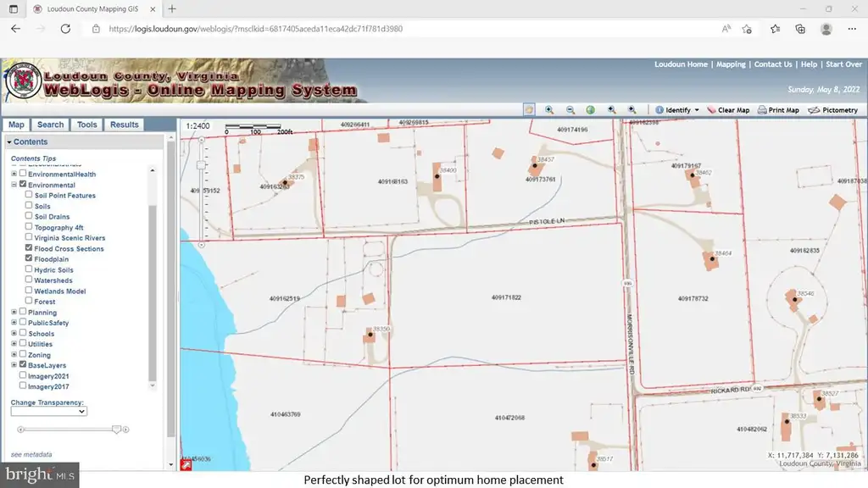Viewport: 868px width, 488px height.
Task: Select the zoom in magnifier tool
Action: click(549, 109)
